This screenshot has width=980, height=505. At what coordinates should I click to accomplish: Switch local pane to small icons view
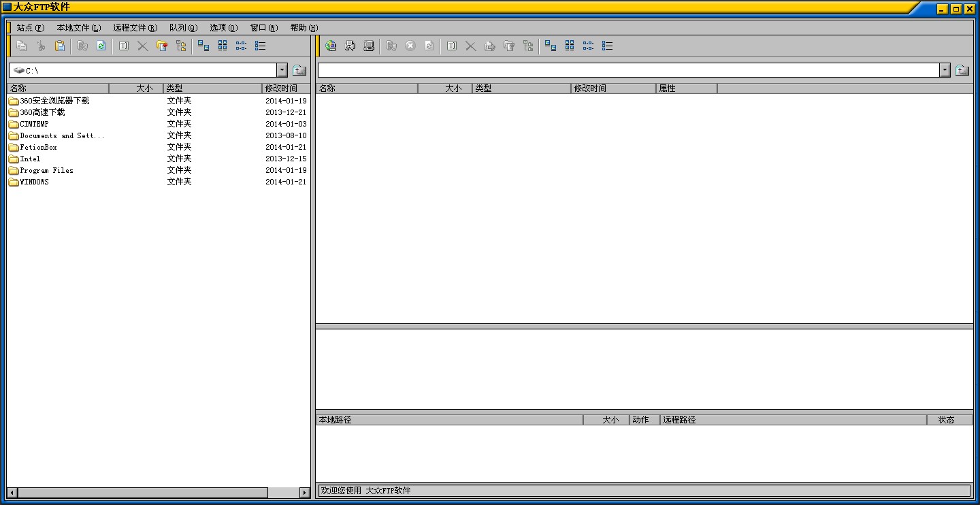[223, 46]
